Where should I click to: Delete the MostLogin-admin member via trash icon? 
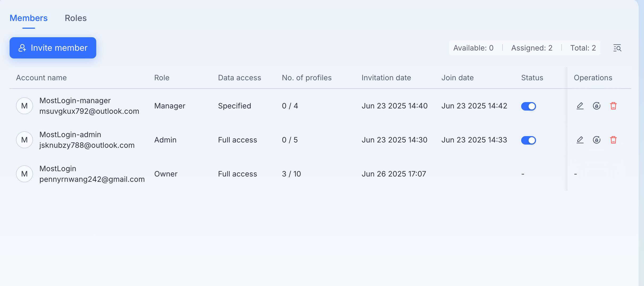[613, 140]
